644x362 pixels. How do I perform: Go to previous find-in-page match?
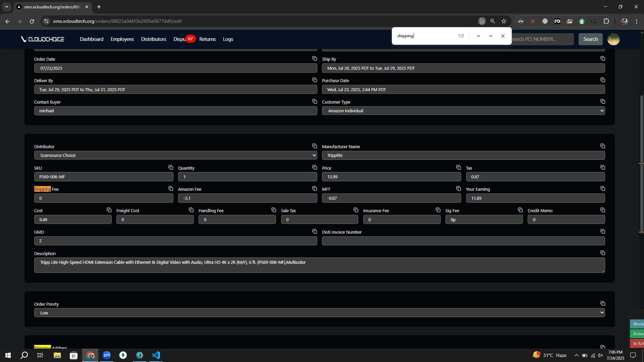479,36
